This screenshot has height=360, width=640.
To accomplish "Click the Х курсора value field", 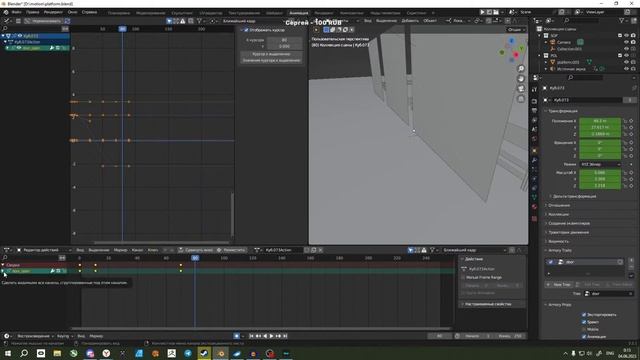I will [284, 40].
